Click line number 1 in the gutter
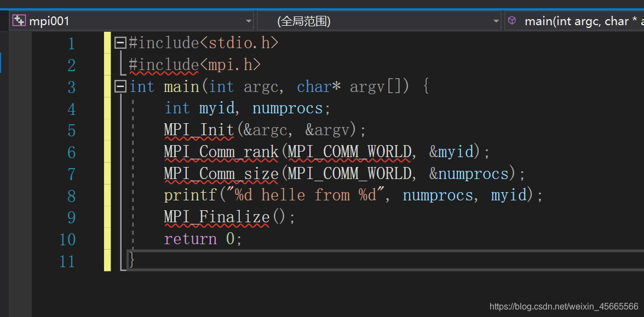This screenshot has height=317, width=644. point(71,43)
